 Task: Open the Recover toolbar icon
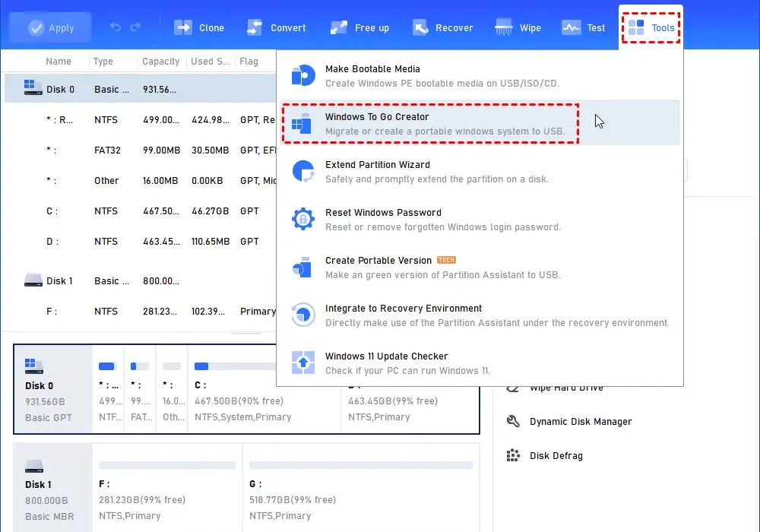420,27
